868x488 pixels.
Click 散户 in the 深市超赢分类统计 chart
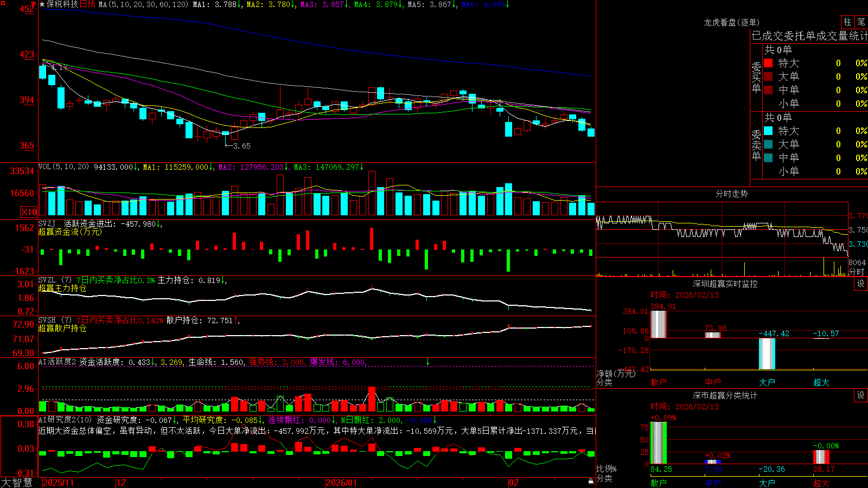(x=659, y=483)
